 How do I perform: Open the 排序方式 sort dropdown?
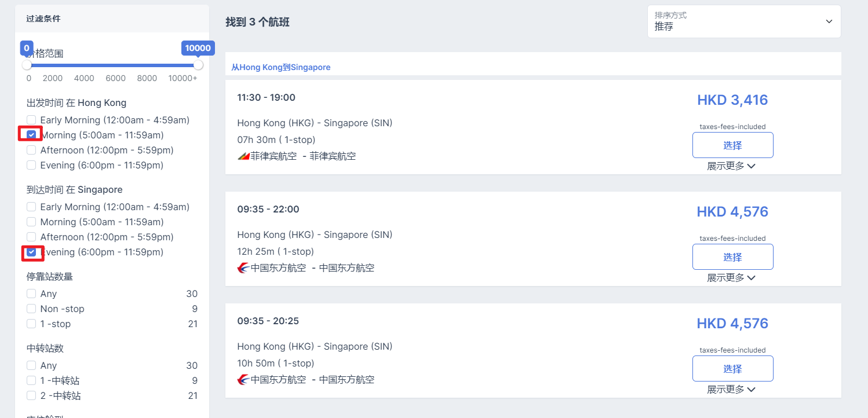click(x=744, y=21)
